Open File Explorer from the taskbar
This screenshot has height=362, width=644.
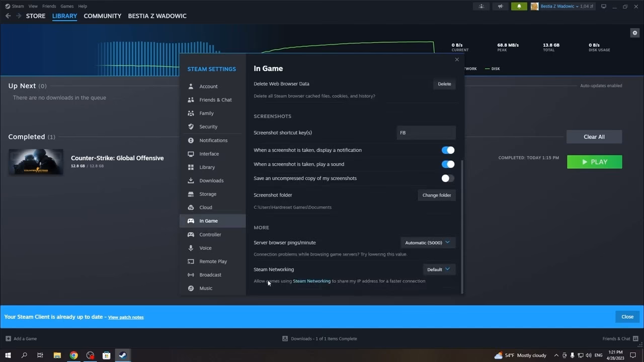(57, 355)
